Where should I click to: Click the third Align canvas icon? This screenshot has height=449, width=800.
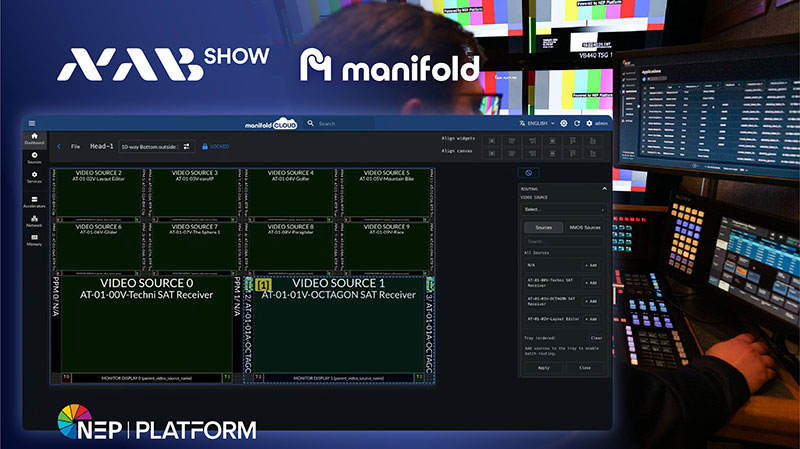click(532, 153)
